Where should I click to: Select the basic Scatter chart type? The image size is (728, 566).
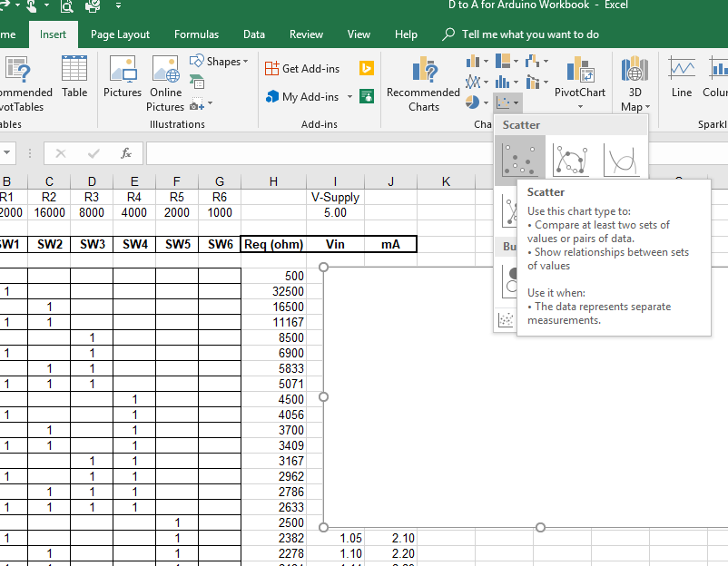click(519, 159)
